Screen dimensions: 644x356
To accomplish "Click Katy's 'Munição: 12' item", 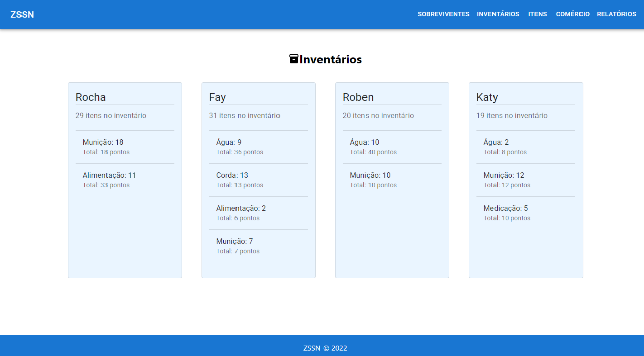I will (x=504, y=175).
